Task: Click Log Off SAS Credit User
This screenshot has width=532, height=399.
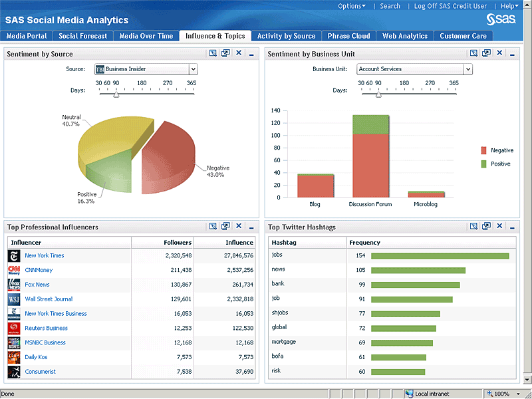Action: coord(450,6)
